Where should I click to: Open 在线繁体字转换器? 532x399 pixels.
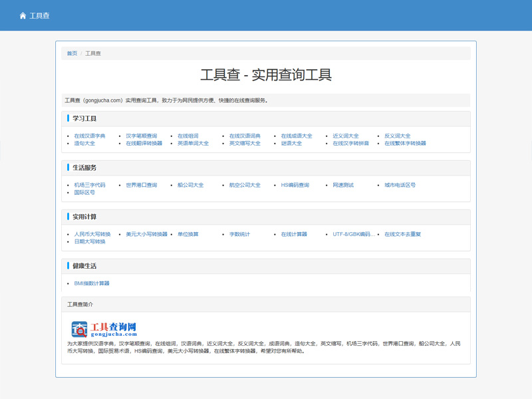[405, 143]
